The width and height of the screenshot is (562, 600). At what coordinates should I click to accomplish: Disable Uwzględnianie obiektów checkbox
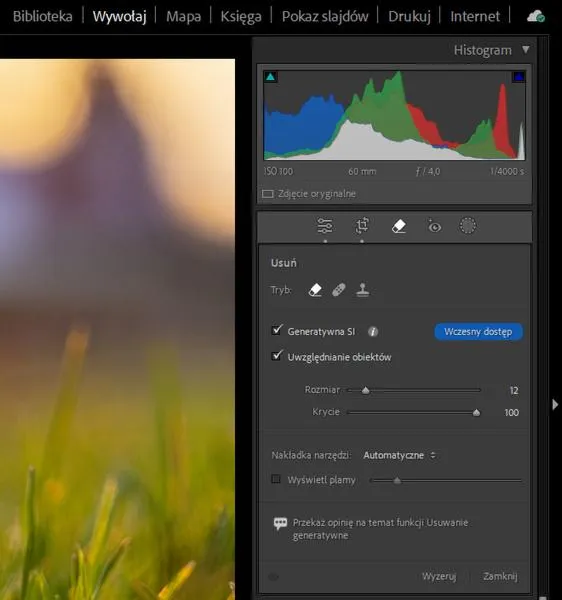coord(276,356)
